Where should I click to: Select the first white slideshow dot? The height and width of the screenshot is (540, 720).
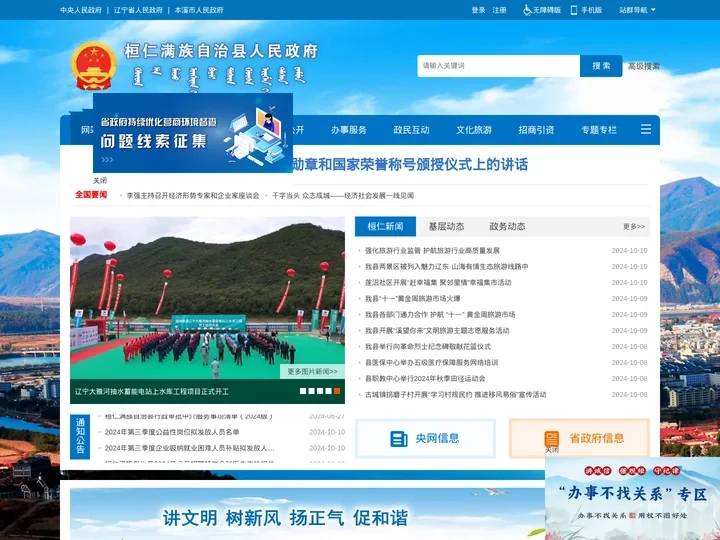(x=303, y=391)
